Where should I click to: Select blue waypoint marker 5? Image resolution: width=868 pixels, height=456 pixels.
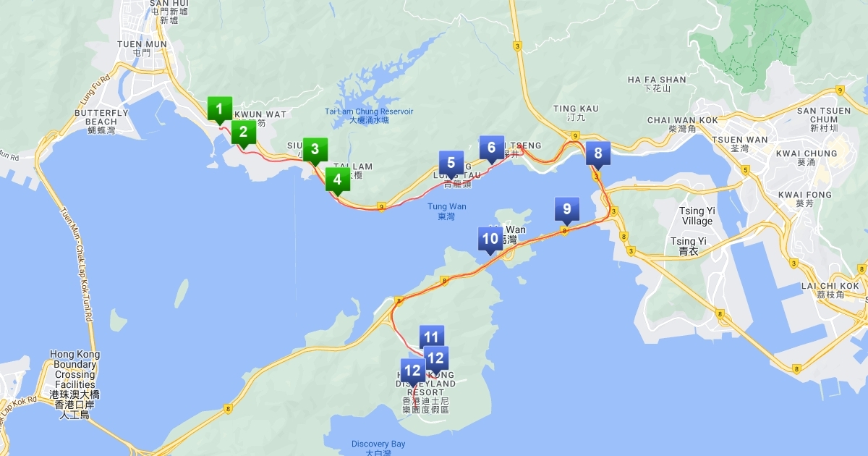451,163
